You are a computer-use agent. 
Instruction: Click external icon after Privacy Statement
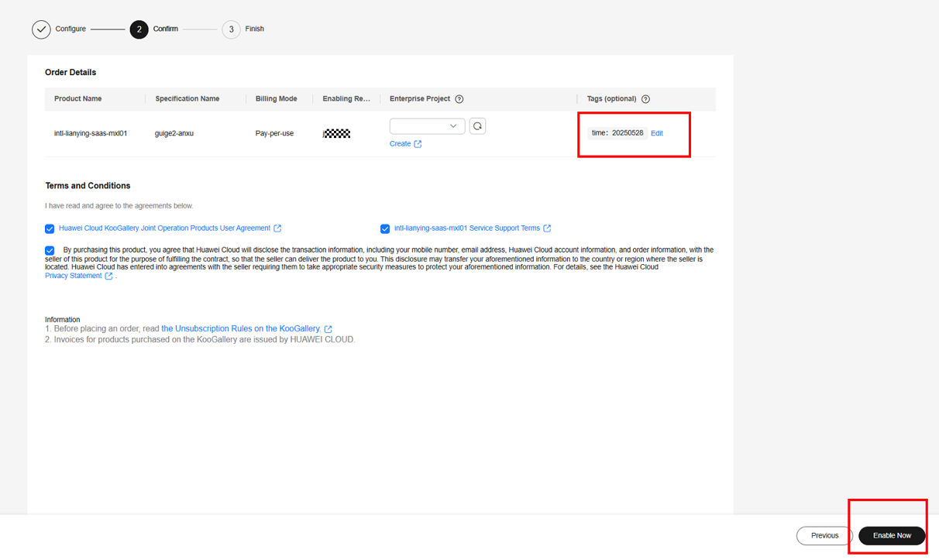coord(108,276)
